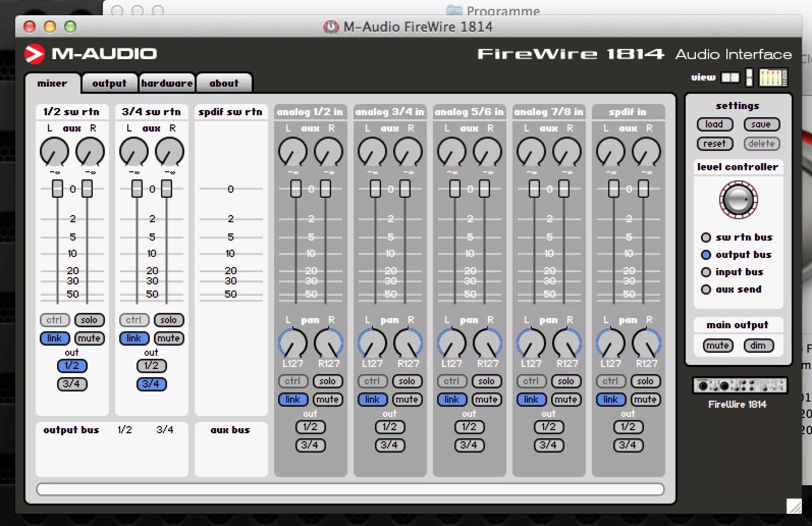Click the spdif in right pan knob

[646, 343]
